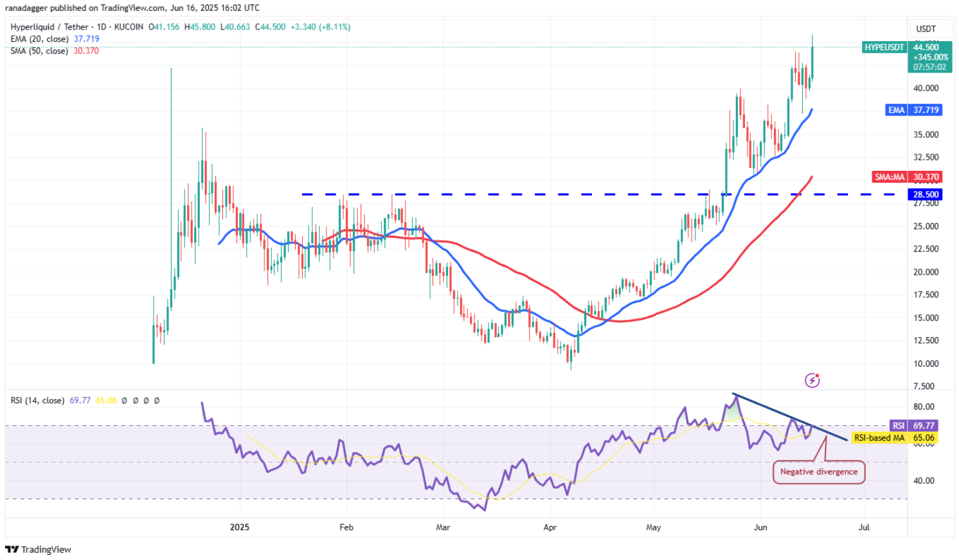Click the purple lightning bolt event icon
The width and height of the screenshot is (959, 560).
812,381
